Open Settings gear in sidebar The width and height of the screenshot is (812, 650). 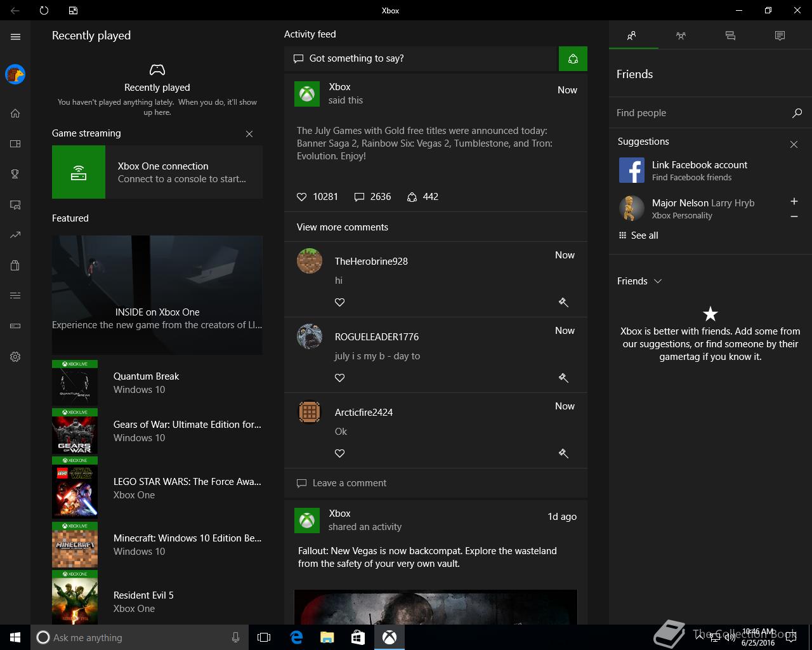[x=15, y=357]
